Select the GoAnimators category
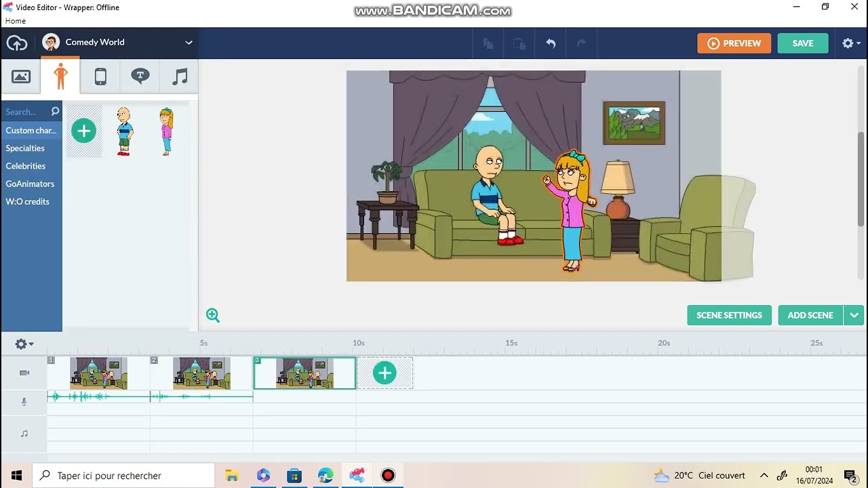The image size is (868, 488). click(31, 184)
